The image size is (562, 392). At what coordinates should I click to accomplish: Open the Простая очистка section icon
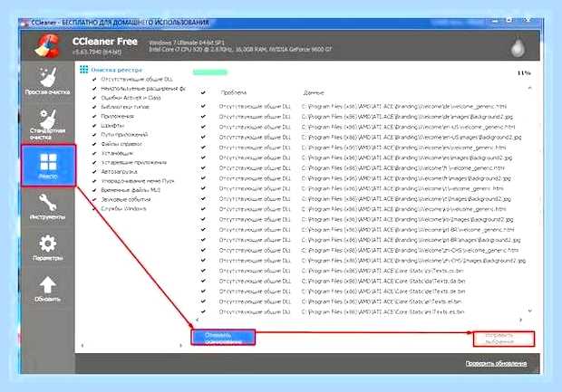(x=48, y=77)
